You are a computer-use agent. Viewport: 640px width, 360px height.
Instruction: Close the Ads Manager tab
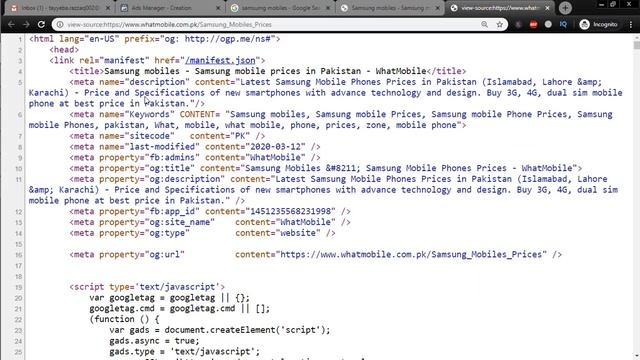[x=218, y=8]
